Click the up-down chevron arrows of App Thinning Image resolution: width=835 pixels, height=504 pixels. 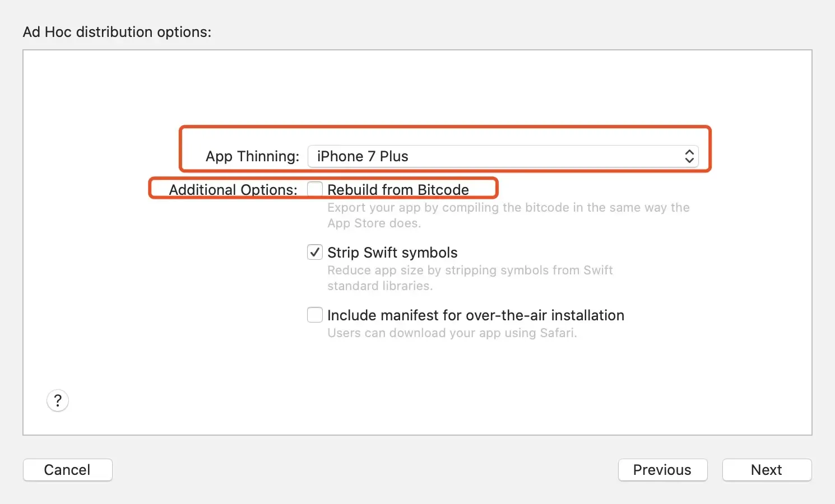tap(689, 156)
